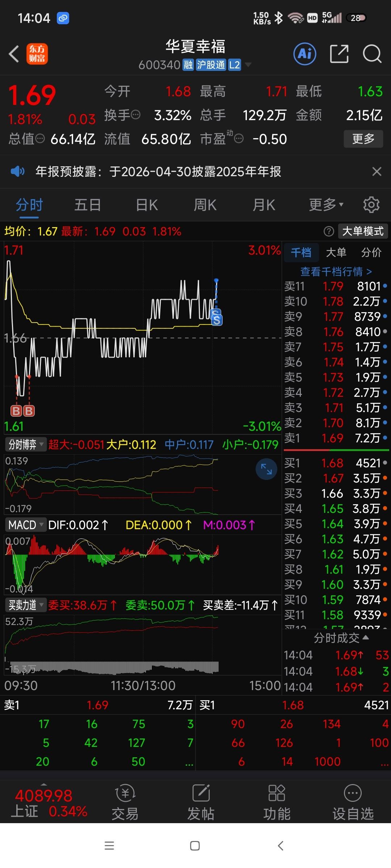Expand 分时博弈 indicator dropdown
This screenshot has height=868, width=391.
26,444
